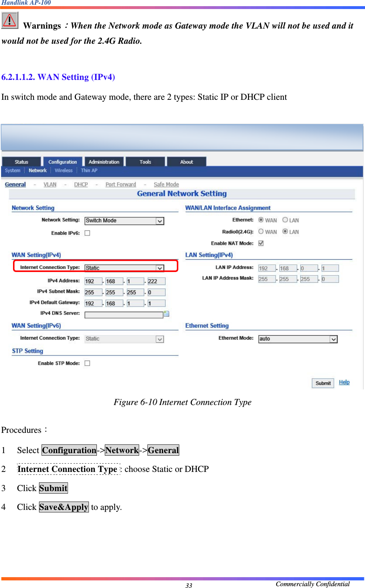Viewport: 365px width, 588px height.
Task: Open the Tools tab
Action: [145, 162]
